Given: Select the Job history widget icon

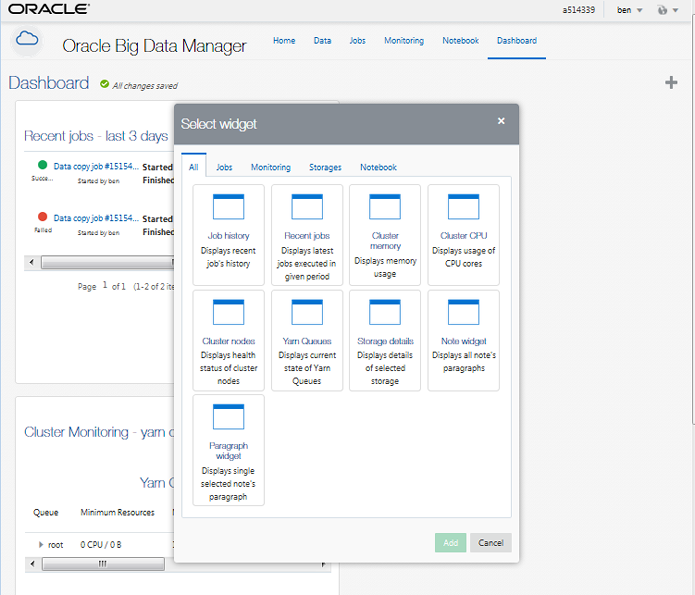Looking at the screenshot, I should 228,207.
